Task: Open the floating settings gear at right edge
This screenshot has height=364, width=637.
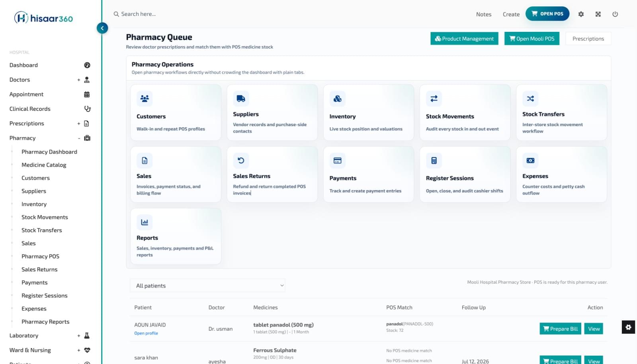Action: point(628,327)
